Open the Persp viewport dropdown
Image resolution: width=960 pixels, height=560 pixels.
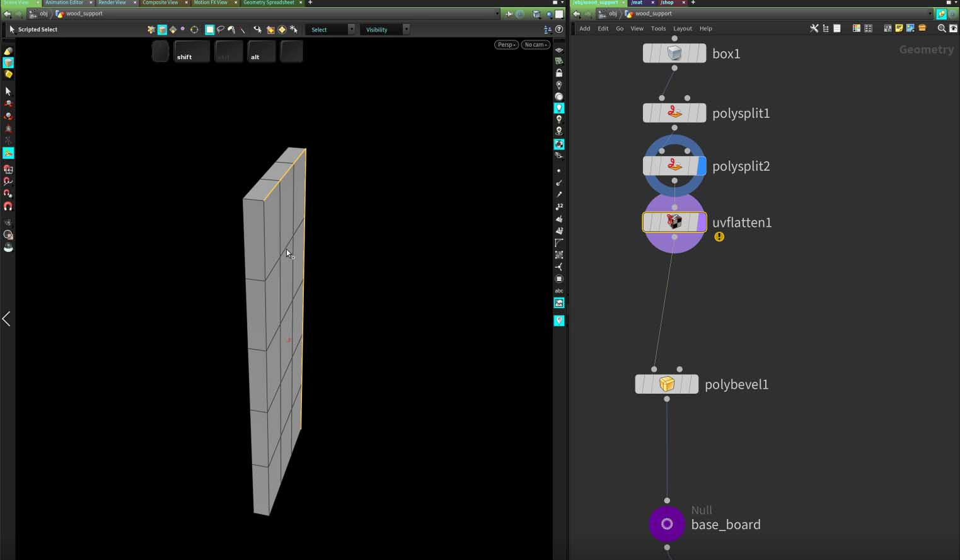coord(506,45)
